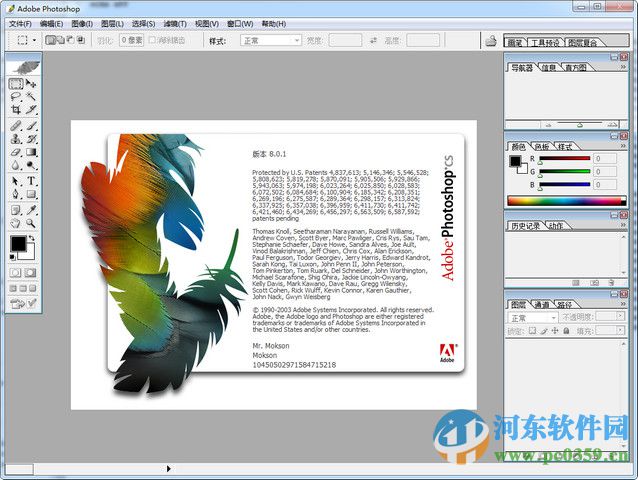Select the Blur tool
The width and height of the screenshot is (638, 480).
click(16, 165)
